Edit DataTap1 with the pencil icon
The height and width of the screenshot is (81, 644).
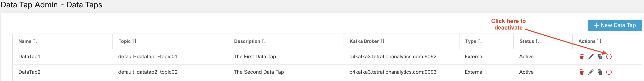point(591,57)
